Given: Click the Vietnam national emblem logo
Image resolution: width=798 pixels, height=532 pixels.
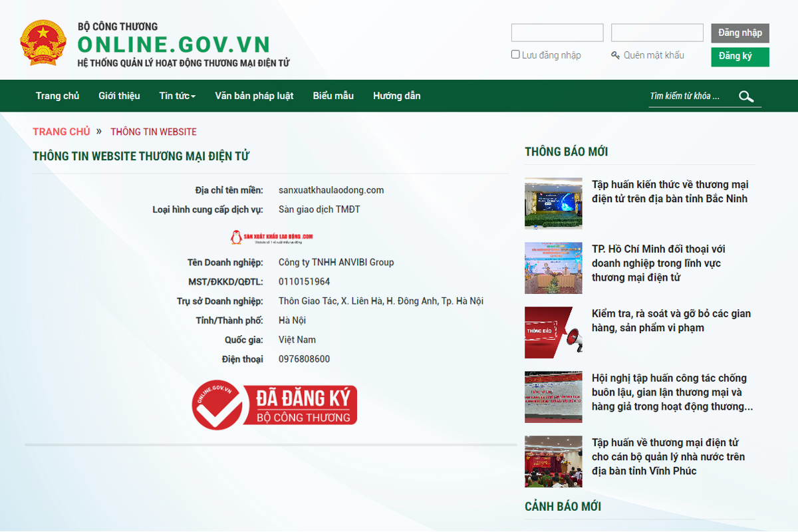Looking at the screenshot, I should [43, 43].
